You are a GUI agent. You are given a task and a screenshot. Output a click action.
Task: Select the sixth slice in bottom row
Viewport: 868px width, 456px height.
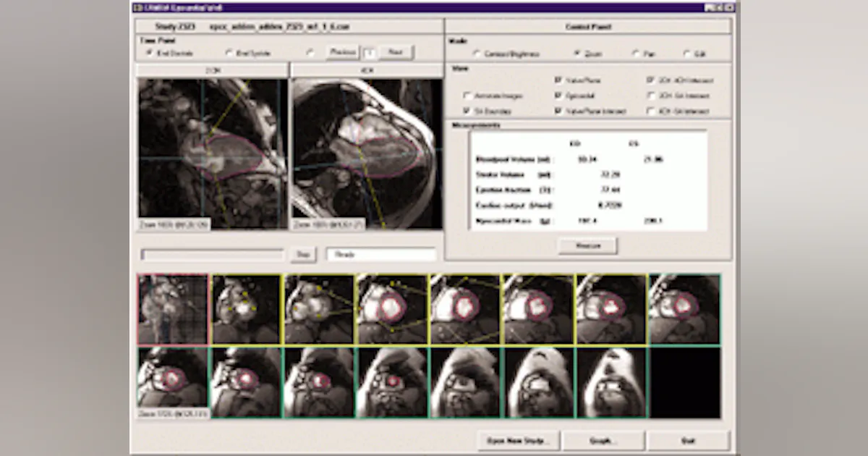point(538,381)
